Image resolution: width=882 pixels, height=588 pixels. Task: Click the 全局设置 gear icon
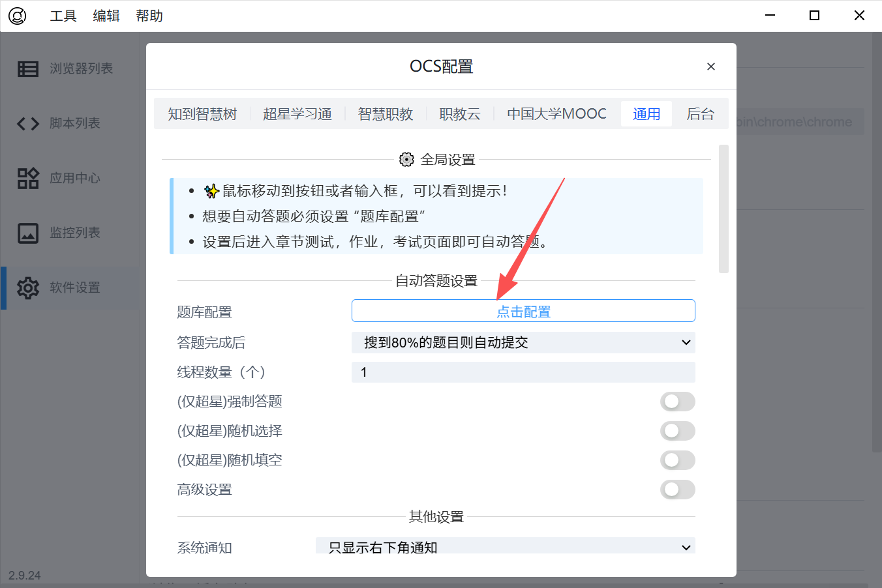[x=406, y=160]
